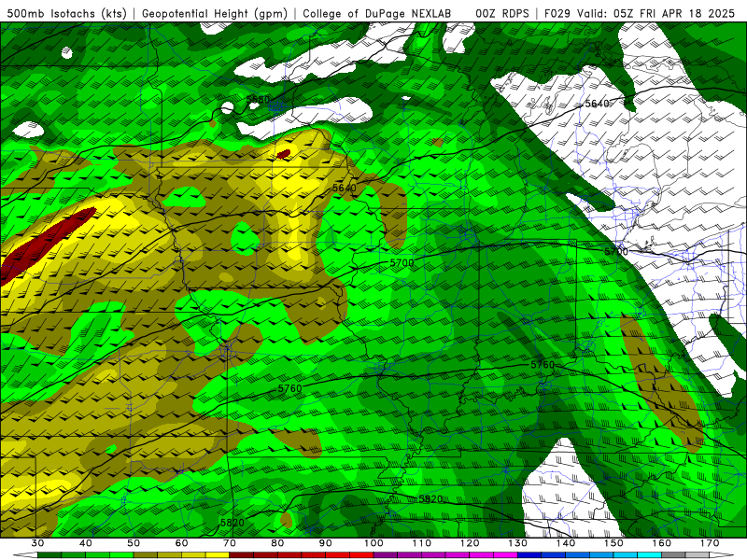The width and height of the screenshot is (747, 560).
Task: Click the color bar value 100
Action: coord(373,543)
